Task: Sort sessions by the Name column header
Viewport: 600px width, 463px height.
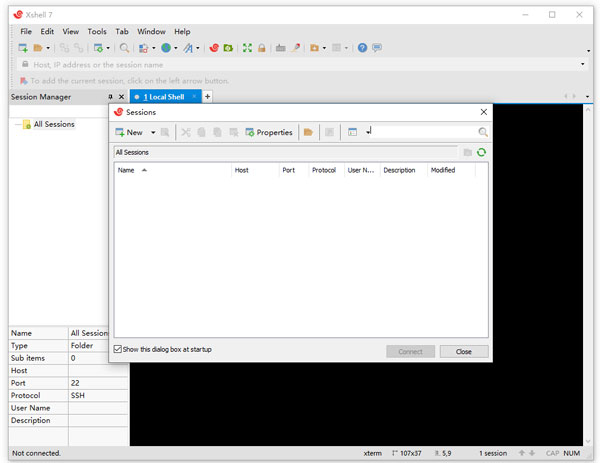Action: point(127,170)
